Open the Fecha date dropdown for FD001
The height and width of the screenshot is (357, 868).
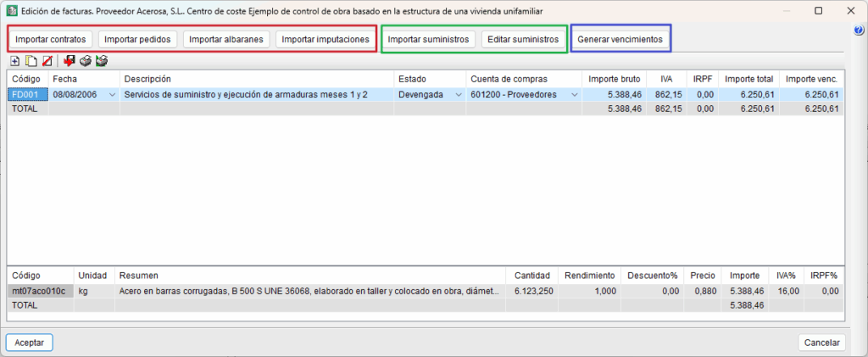pos(113,95)
